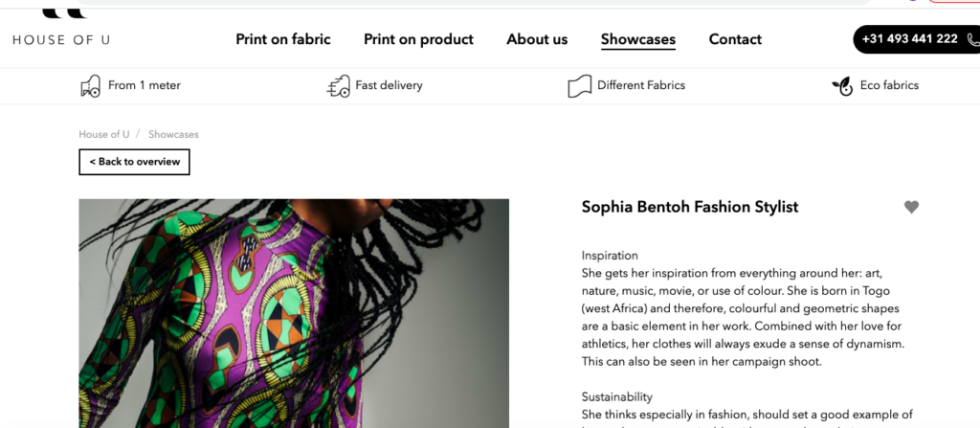The height and width of the screenshot is (428, 980).
Task: Click the Fast delivery label
Action: tap(389, 85)
